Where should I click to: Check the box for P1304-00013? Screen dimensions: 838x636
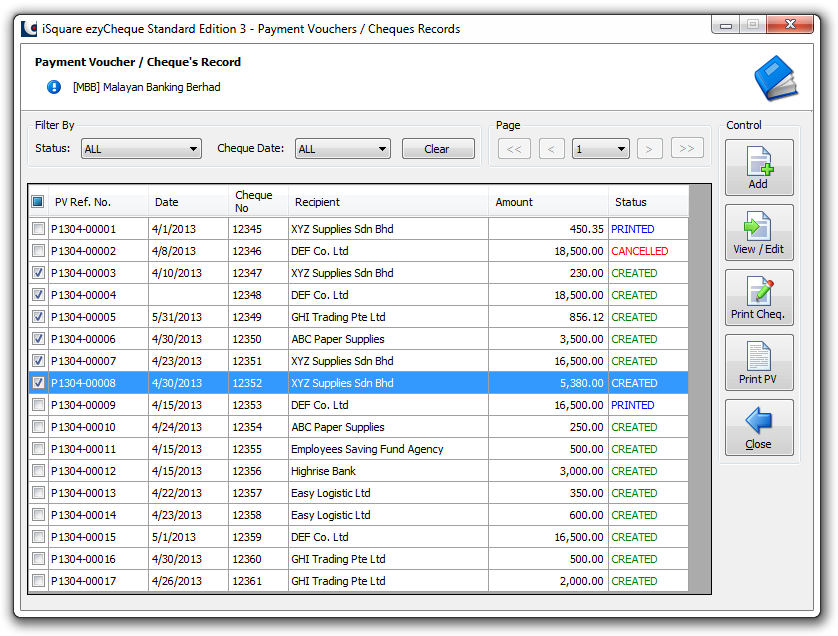(x=38, y=493)
